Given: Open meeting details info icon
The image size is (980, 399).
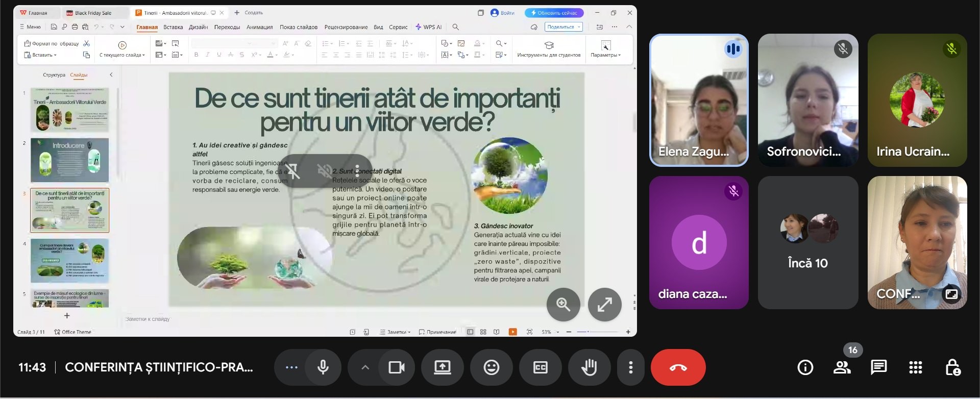Looking at the screenshot, I should pyautogui.click(x=805, y=367).
